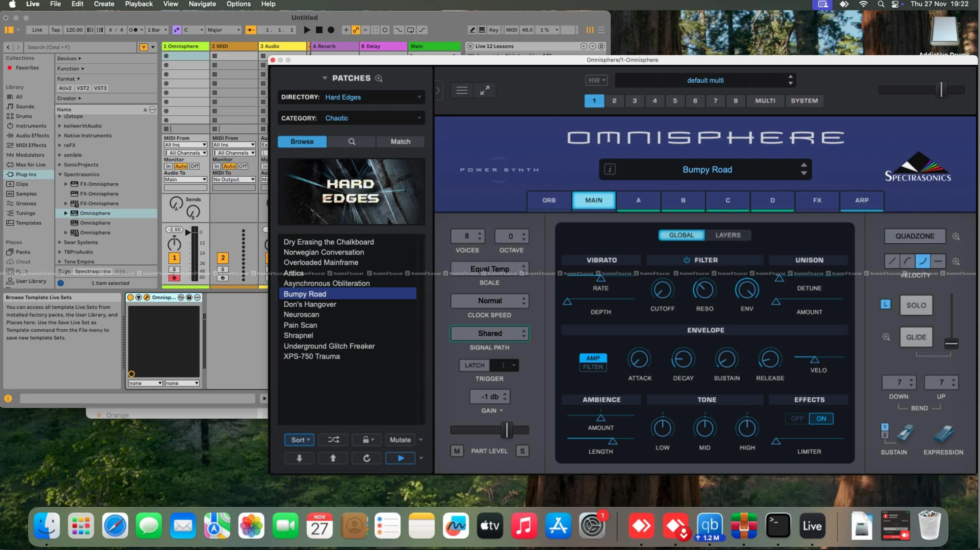The height and width of the screenshot is (550, 980).
Task: Open the Normal clock speed dropdown
Action: pos(490,301)
